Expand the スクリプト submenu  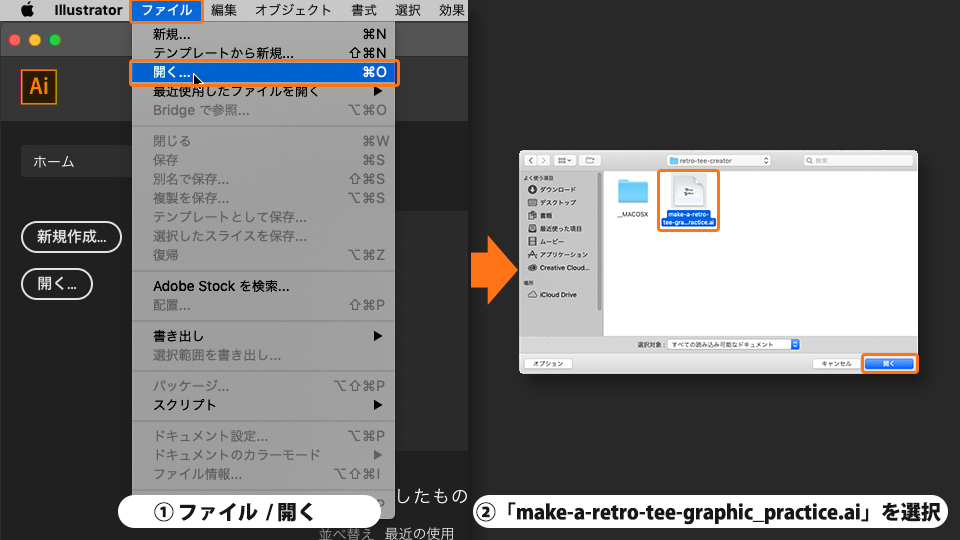tap(264, 405)
